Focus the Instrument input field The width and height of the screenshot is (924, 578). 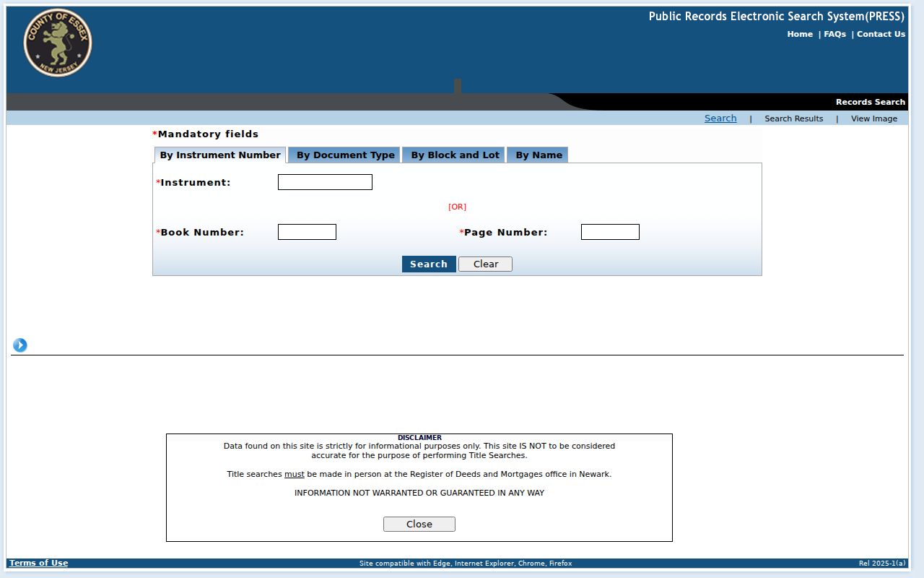click(x=325, y=182)
